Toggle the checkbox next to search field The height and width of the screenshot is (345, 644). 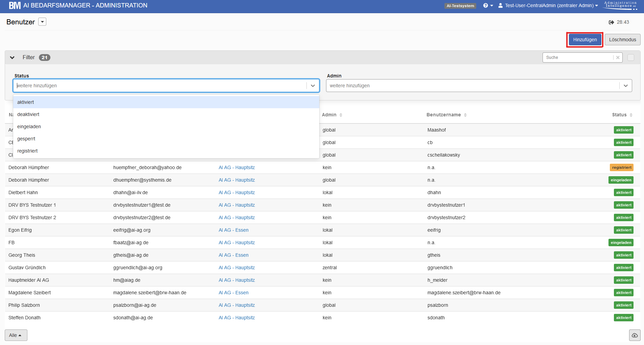631,57
